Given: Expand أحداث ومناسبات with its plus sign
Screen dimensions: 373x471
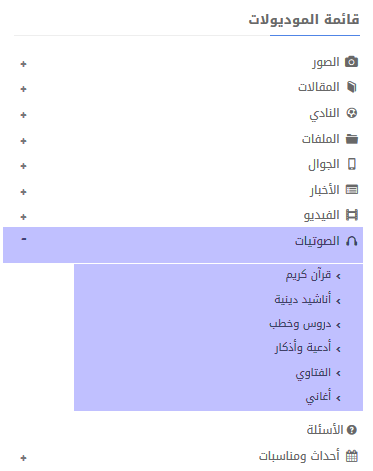Looking at the screenshot, I should point(23,458).
